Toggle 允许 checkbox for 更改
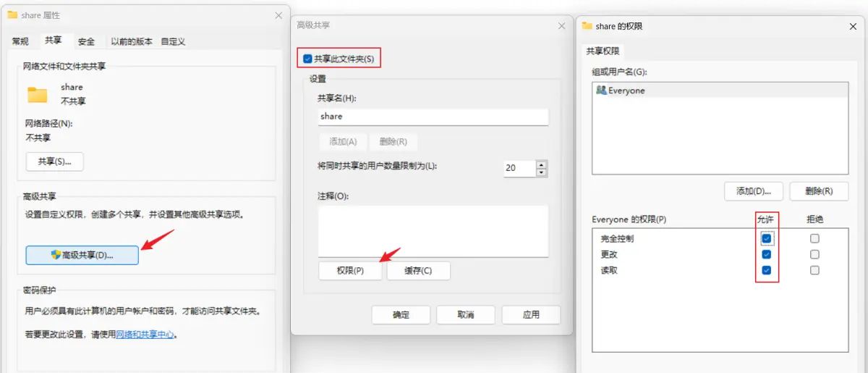The width and height of the screenshot is (868, 373). 767,254
